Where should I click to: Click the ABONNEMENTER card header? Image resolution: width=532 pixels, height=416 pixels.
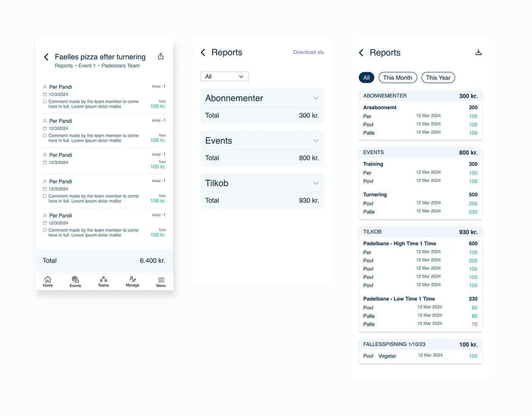(420, 96)
